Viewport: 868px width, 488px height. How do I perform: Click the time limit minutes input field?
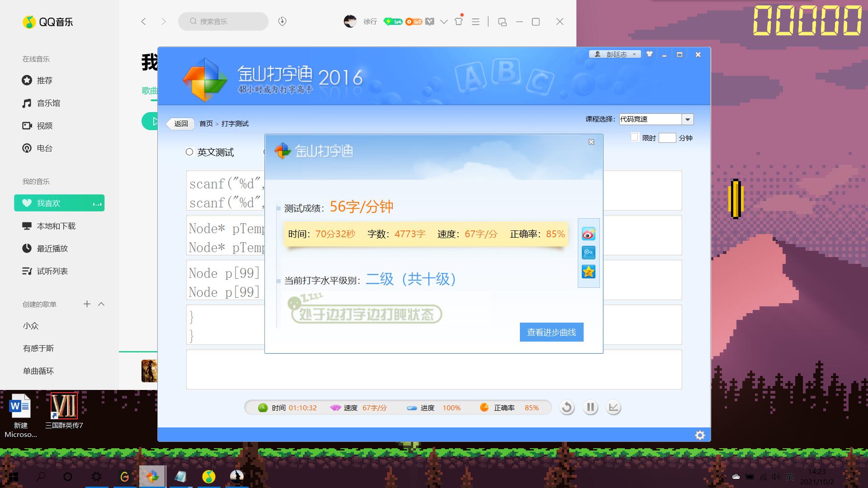667,138
